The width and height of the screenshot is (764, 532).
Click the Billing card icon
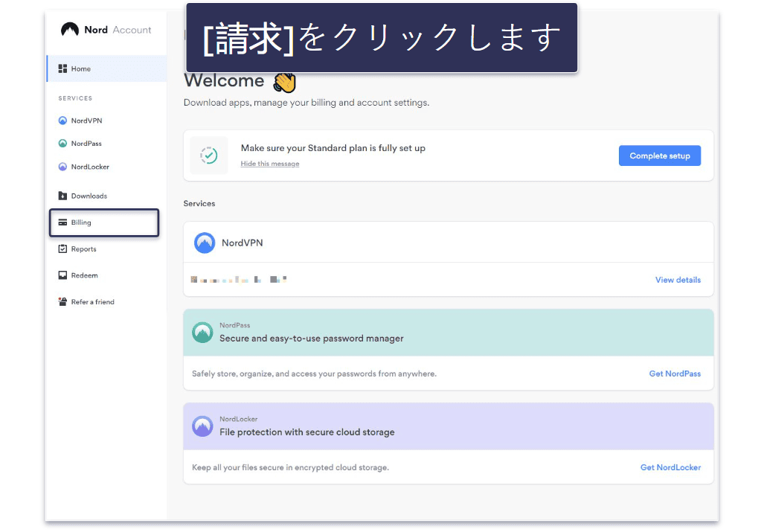(x=62, y=222)
